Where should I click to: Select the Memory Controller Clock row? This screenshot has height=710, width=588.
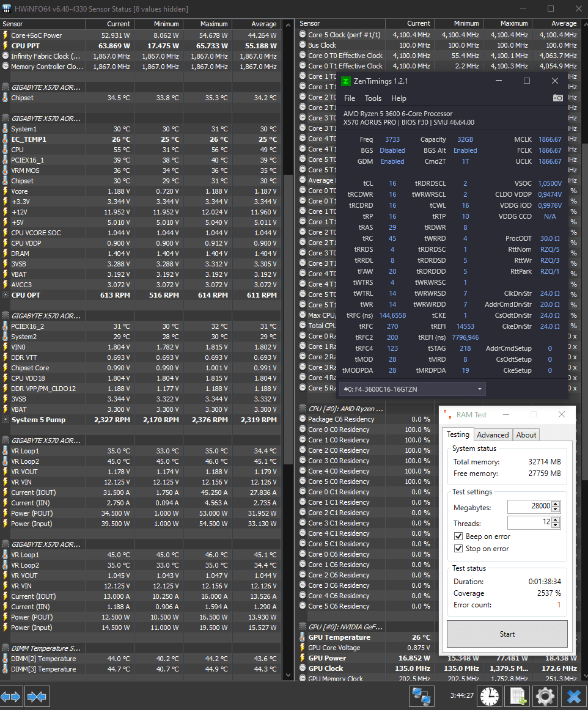141,67
